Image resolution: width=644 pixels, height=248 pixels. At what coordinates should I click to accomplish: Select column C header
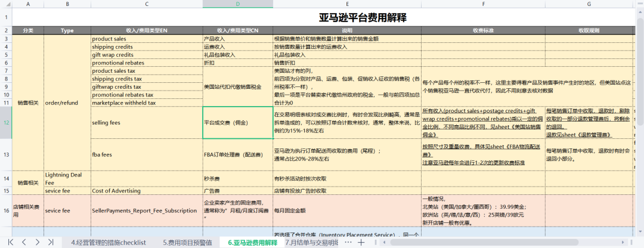point(147,4)
